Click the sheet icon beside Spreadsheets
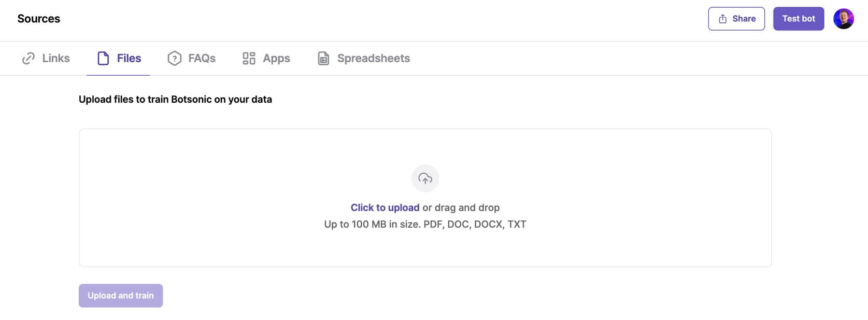The width and height of the screenshot is (868, 320). [x=323, y=59]
